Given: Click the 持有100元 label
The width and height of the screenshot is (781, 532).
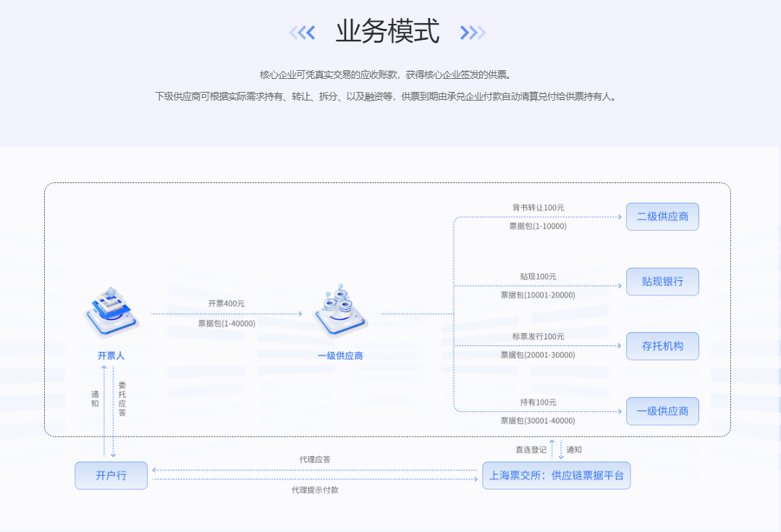Looking at the screenshot, I should pyautogui.click(x=539, y=402).
